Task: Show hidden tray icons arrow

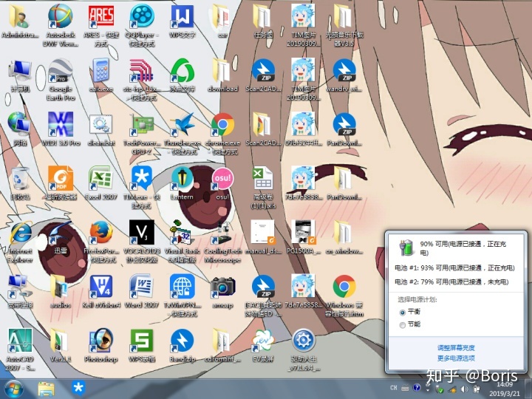Action: click(x=428, y=390)
